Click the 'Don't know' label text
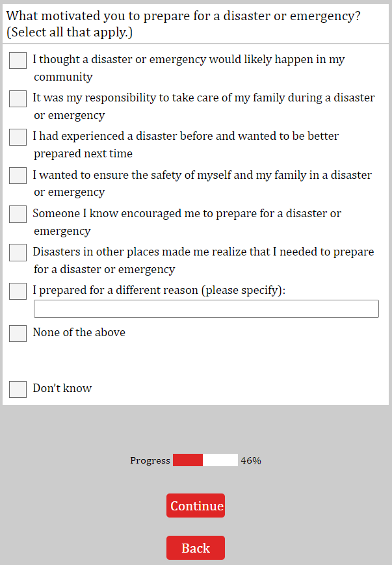Image resolution: width=392 pixels, height=565 pixels. coord(62,388)
